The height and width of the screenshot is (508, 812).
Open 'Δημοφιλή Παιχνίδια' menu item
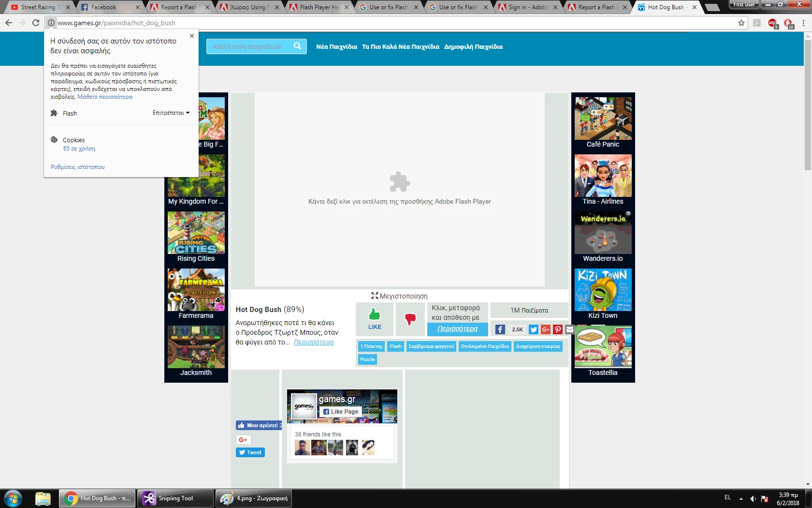pos(473,47)
